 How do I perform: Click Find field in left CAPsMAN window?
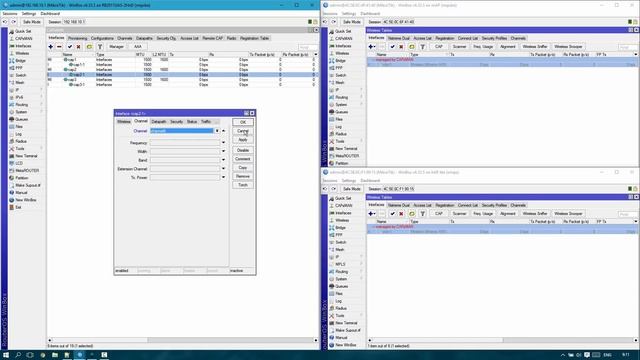pyautogui.click(x=308, y=47)
